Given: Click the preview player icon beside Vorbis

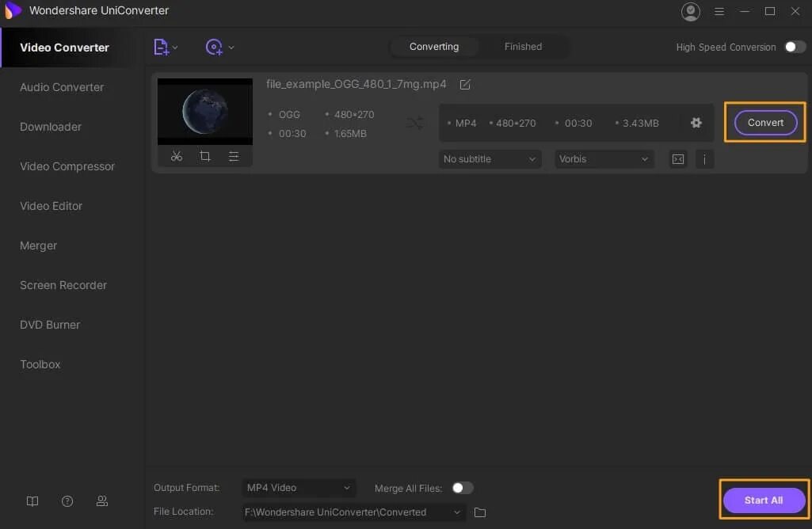Looking at the screenshot, I should 678,159.
